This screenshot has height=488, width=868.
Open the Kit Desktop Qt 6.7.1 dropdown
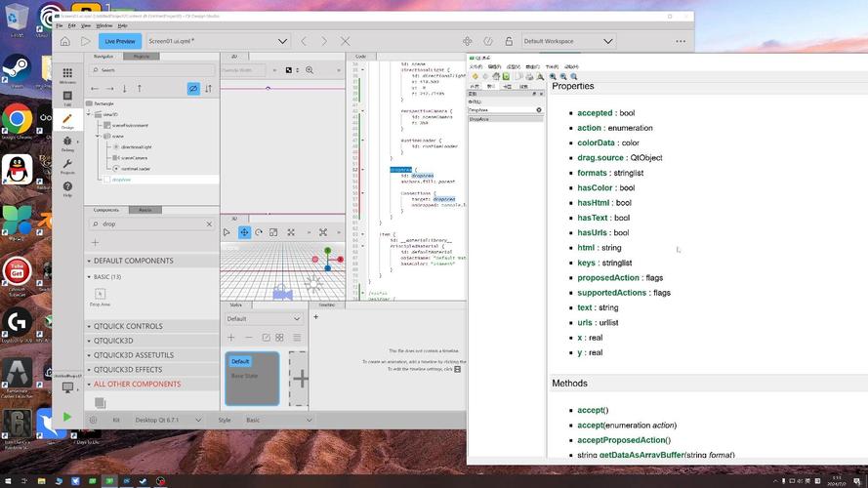[168, 420]
